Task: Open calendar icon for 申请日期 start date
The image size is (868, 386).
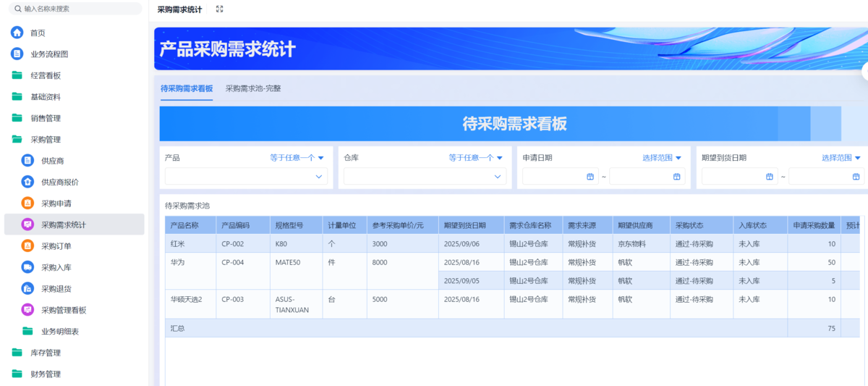Action: (590, 177)
